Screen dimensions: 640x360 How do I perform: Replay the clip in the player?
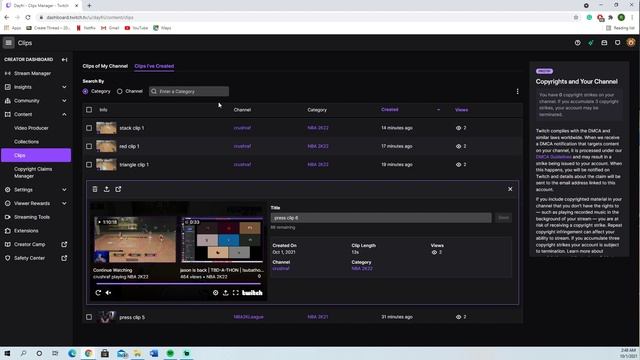point(98,293)
